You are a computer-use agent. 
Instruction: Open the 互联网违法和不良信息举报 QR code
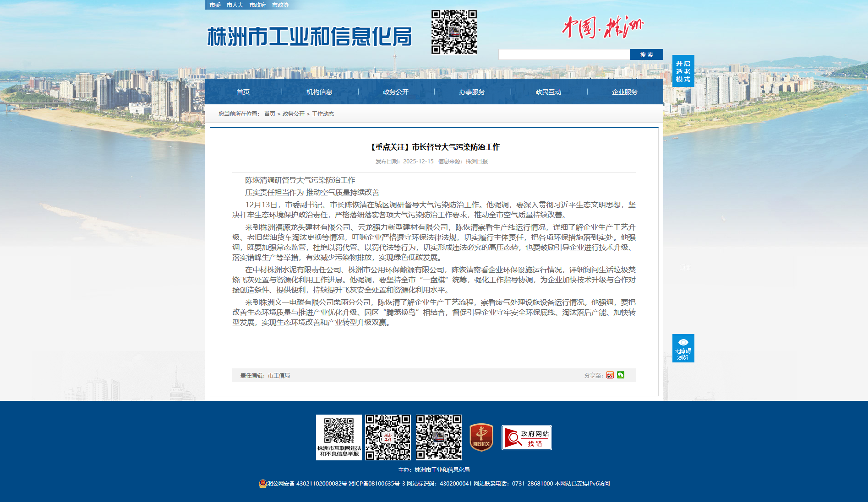[x=339, y=437]
